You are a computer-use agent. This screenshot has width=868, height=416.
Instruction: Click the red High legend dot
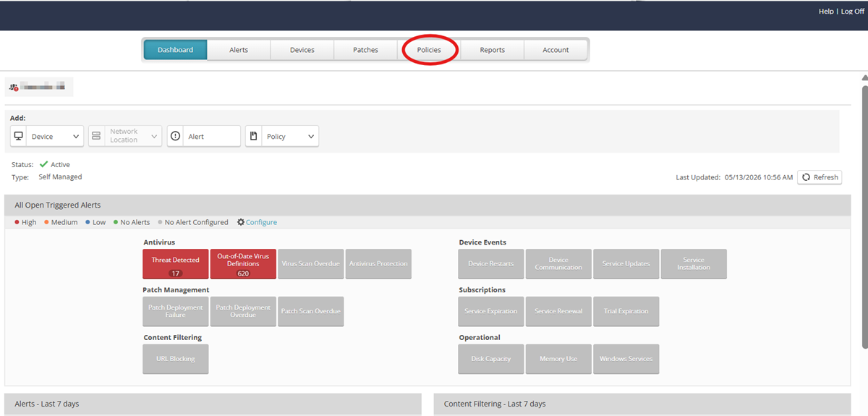17,222
